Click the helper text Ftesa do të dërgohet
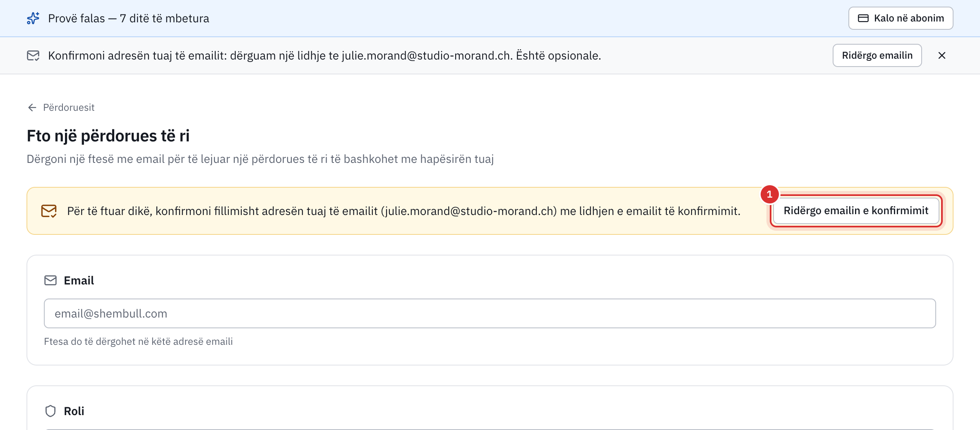The image size is (980, 430). pos(138,342)
